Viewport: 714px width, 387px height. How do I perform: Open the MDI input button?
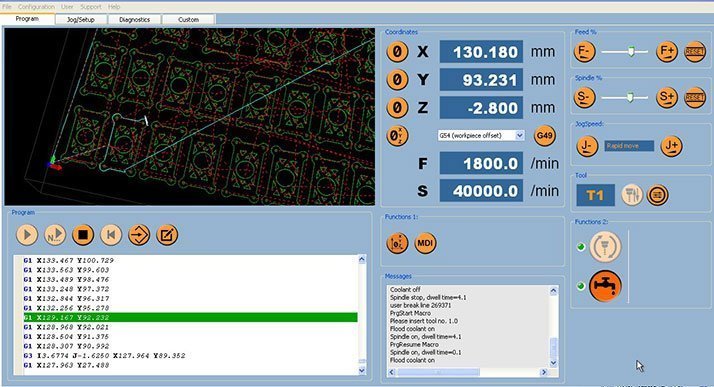(x=425, y=243)
